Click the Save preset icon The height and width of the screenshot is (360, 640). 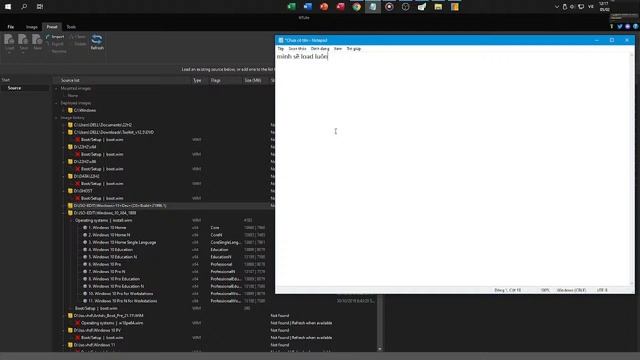(23, 40)
